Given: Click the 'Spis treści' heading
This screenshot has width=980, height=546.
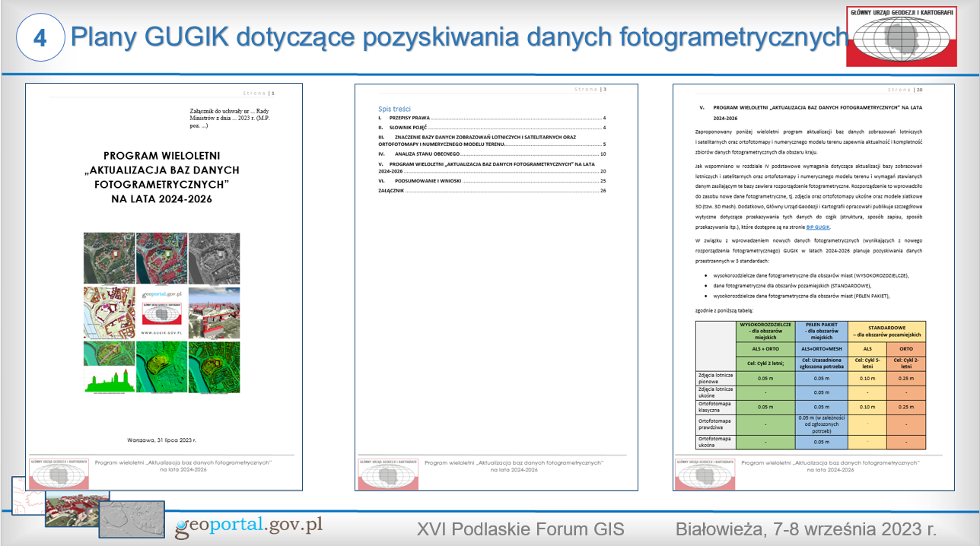Looking at the screenshot, I should 394,109.
